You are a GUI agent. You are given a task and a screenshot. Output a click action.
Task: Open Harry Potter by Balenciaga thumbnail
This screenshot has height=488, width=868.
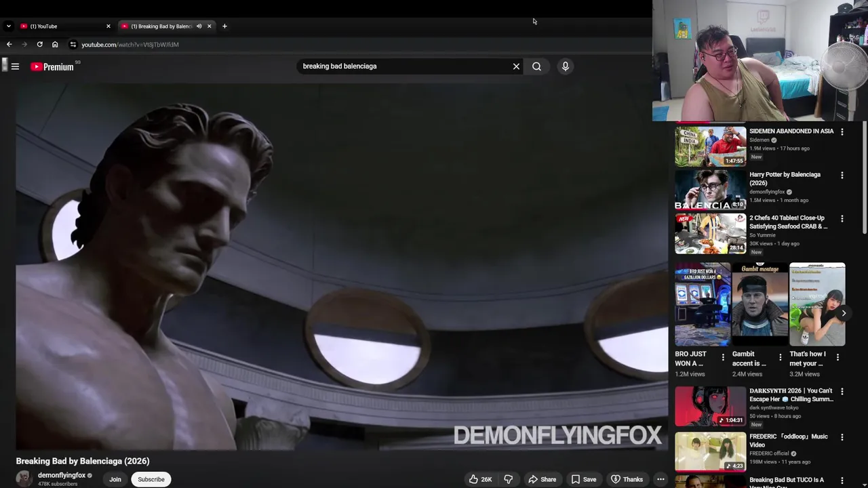(x=710, y=190)
